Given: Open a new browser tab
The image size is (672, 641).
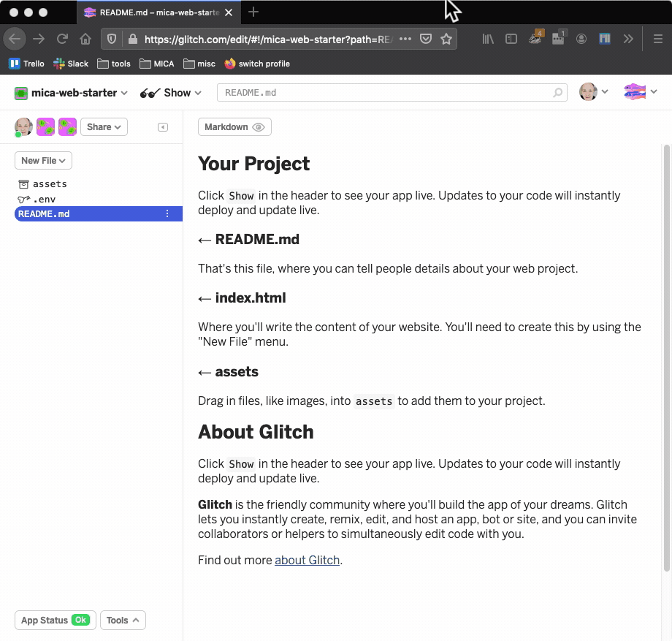Looking at the screenshot, I should [x=253, y=12].
